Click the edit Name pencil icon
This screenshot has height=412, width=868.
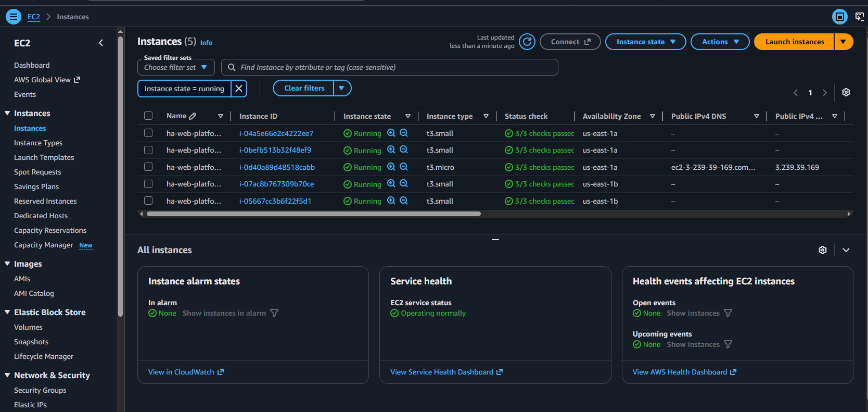(193, 116)
